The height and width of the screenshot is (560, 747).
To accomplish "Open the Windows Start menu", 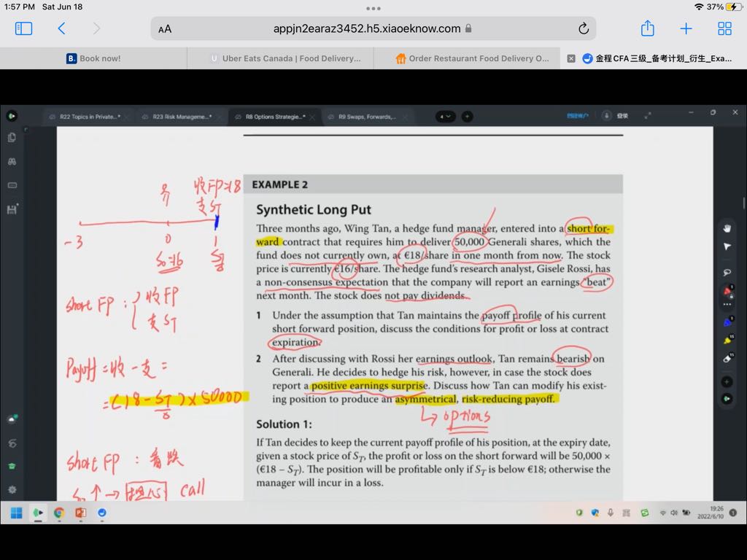I will coord(16,513).
